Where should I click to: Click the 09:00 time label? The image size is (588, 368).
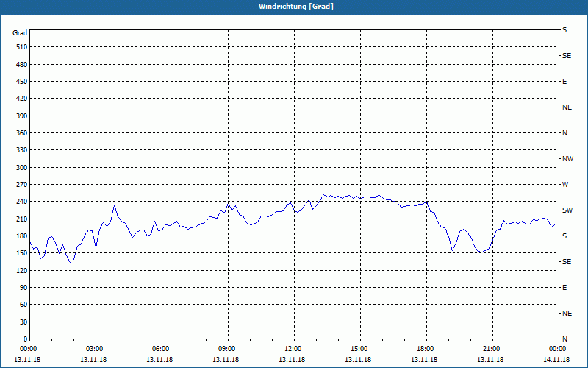(x=228, y=349)
